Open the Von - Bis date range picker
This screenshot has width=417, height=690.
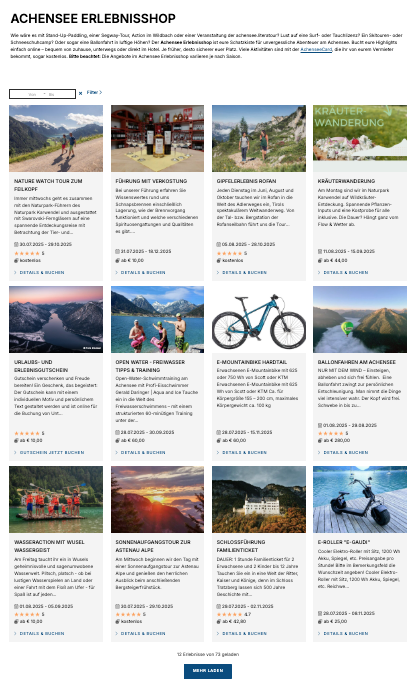coord(42,94)
